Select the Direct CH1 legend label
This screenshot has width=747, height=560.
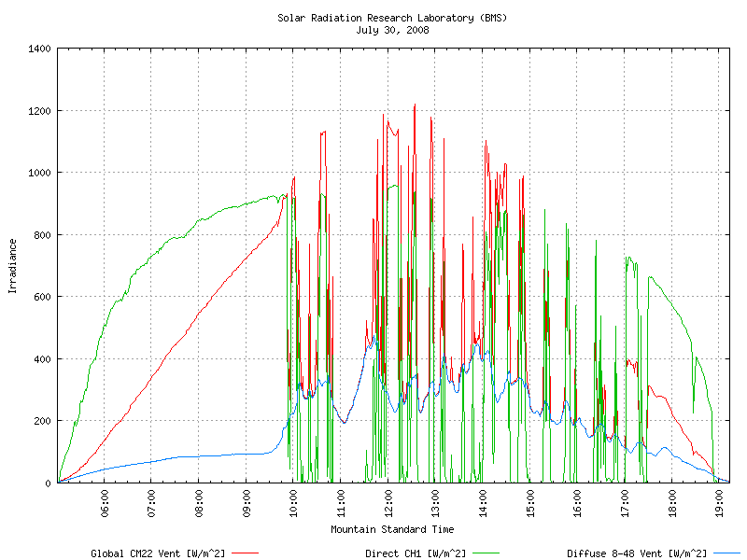pos(416,553)
